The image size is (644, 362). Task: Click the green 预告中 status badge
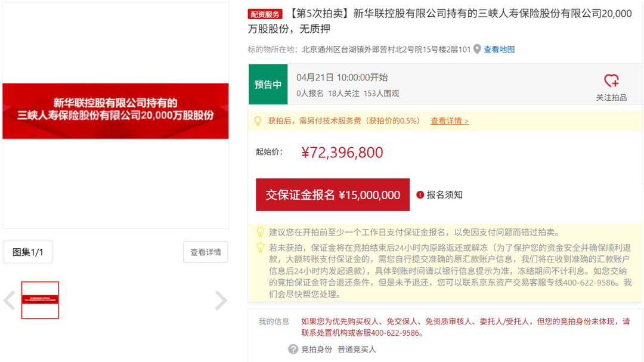coord(268,85)
